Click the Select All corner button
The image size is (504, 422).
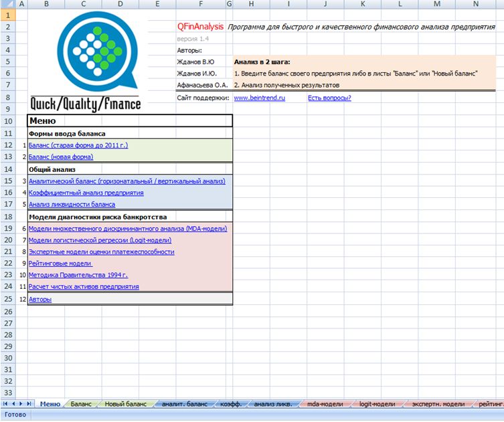click(8, 4)
